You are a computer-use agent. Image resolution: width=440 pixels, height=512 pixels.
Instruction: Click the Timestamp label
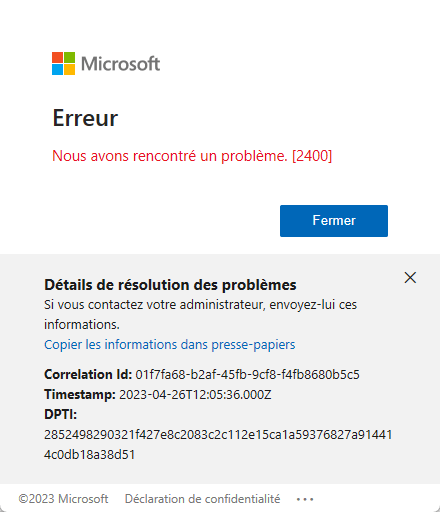click(80, 394)
